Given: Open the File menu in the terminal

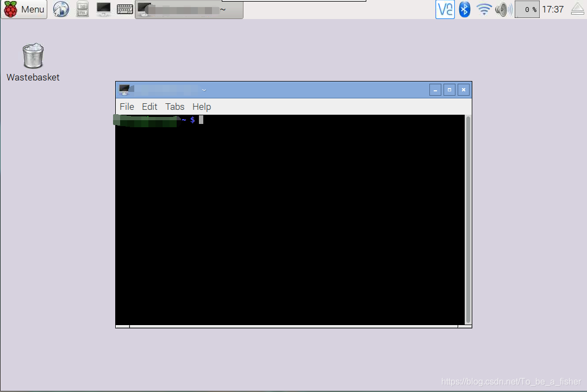Looking at the screenshot, I should (x=127, y=107).
